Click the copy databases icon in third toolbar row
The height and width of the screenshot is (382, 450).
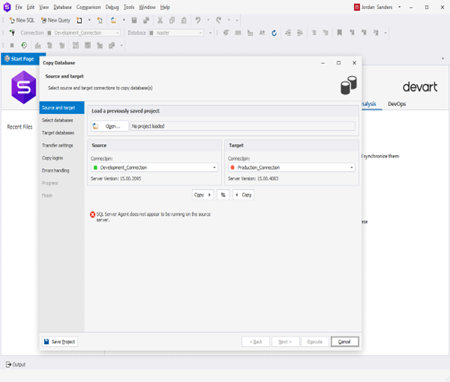click(x=112, y=45)
